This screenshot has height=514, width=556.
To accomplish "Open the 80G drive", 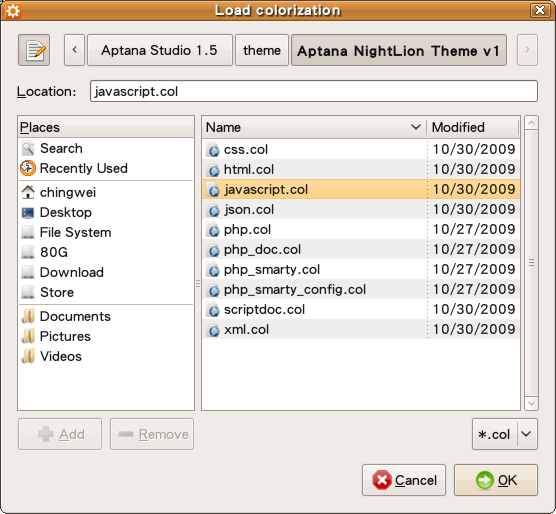I will (x=106, y=252).
